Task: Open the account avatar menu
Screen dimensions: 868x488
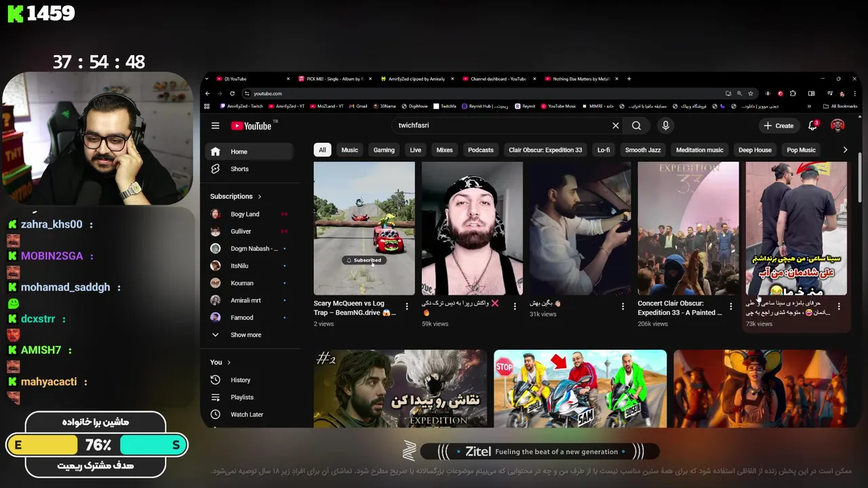Action: tap(837, 125)
